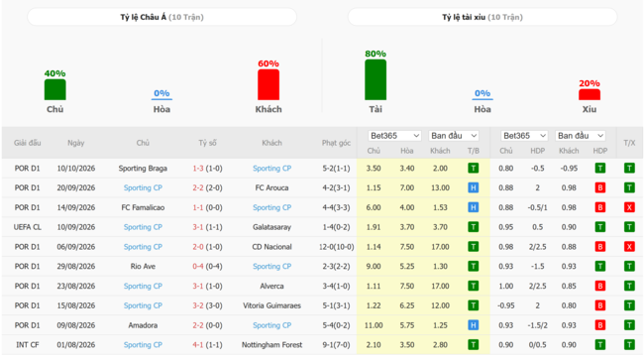Click red X T/X badge in FC Famalicao row

629,207
